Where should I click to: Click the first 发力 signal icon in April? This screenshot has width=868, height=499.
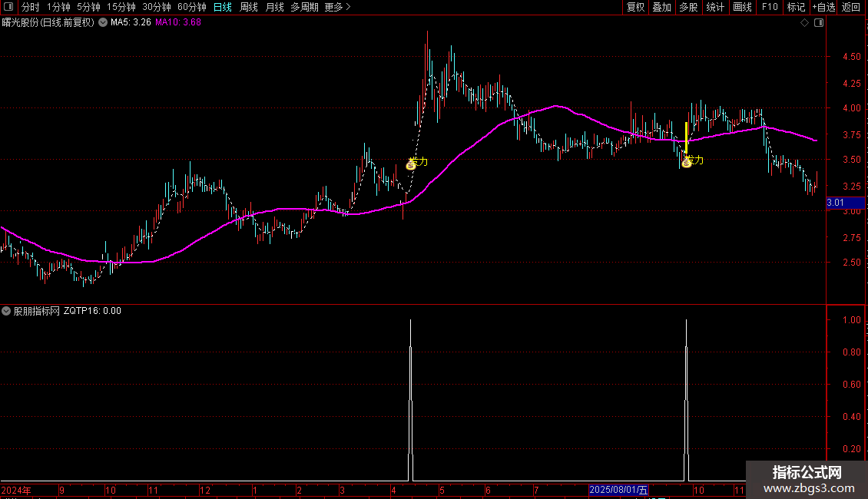411,164
